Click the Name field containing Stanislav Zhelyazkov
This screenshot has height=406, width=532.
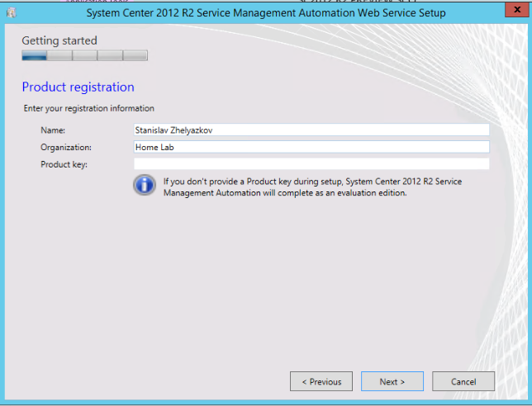tap(311, 130)
